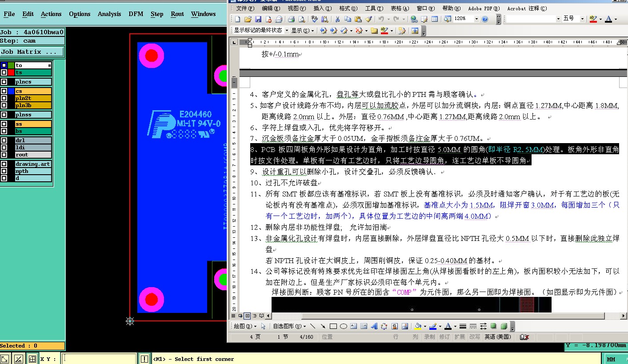
Task: Expand the font color arrow in the Formatting toolbar
Action: click(616, 19)
